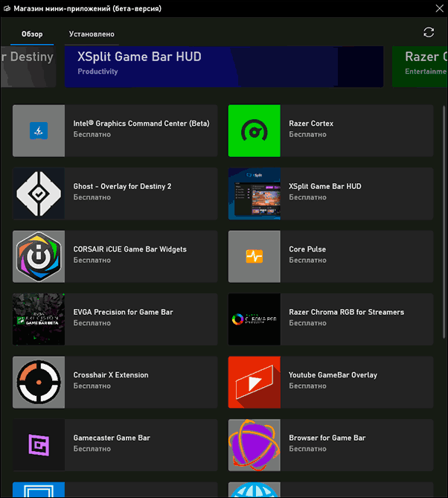Viewport: 448px width, 498px height.
Task: Select the Ghost Destiny 2 overlay icon
Action: [39, 194]
